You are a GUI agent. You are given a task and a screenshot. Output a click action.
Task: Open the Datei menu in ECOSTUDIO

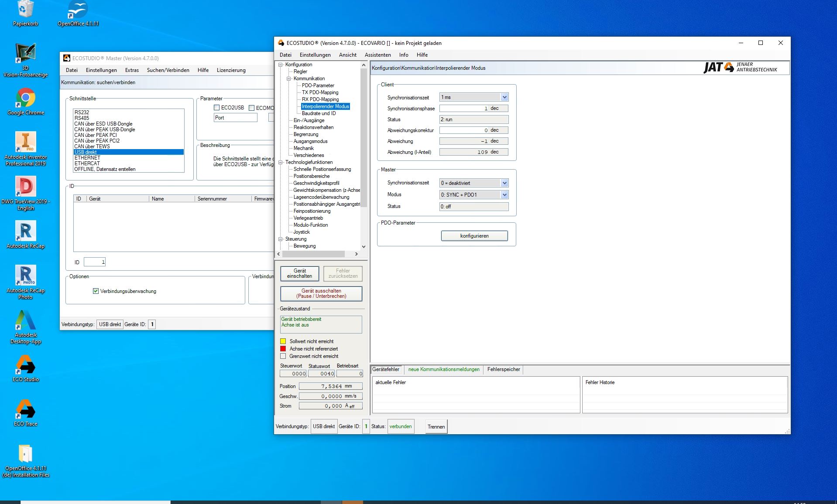[285, 55]
